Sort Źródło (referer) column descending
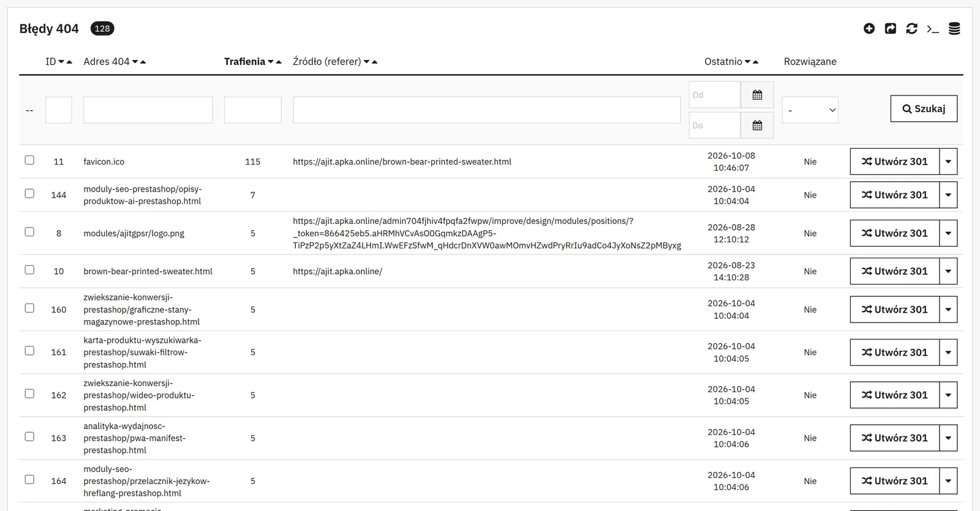 366,62
